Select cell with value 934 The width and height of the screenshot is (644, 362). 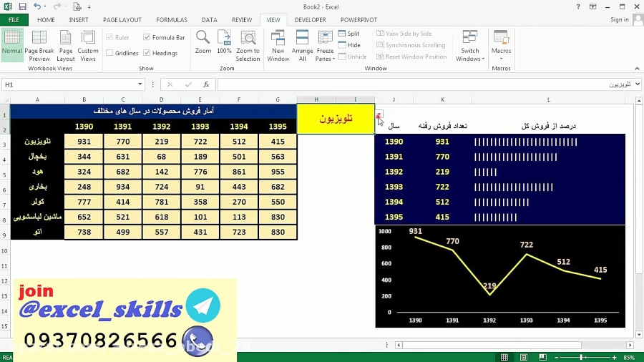[x=123, y=187]
